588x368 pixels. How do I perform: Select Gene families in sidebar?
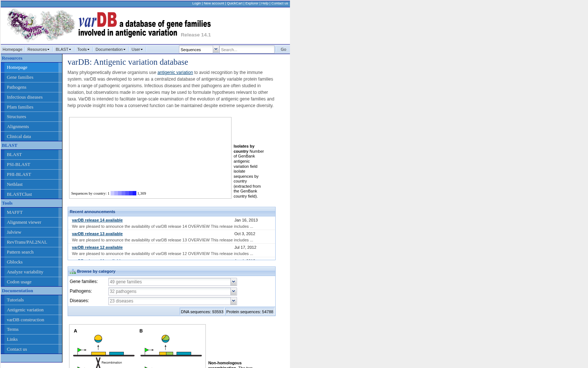(31, 77)
